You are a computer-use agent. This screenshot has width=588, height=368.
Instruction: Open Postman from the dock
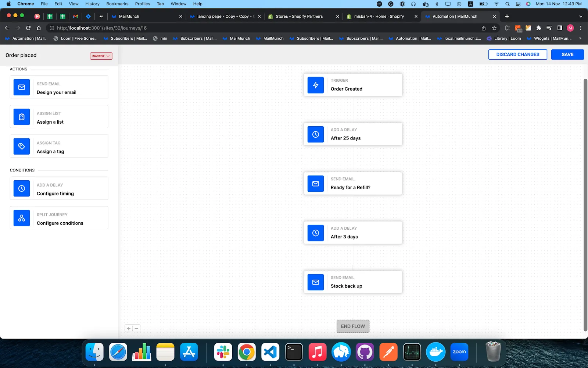pos(388,352)
